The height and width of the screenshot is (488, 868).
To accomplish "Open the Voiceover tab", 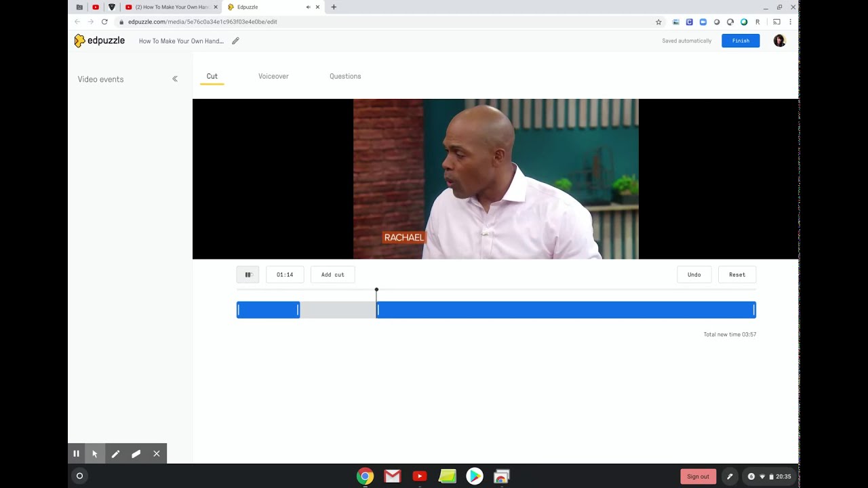I will [273, 77].
